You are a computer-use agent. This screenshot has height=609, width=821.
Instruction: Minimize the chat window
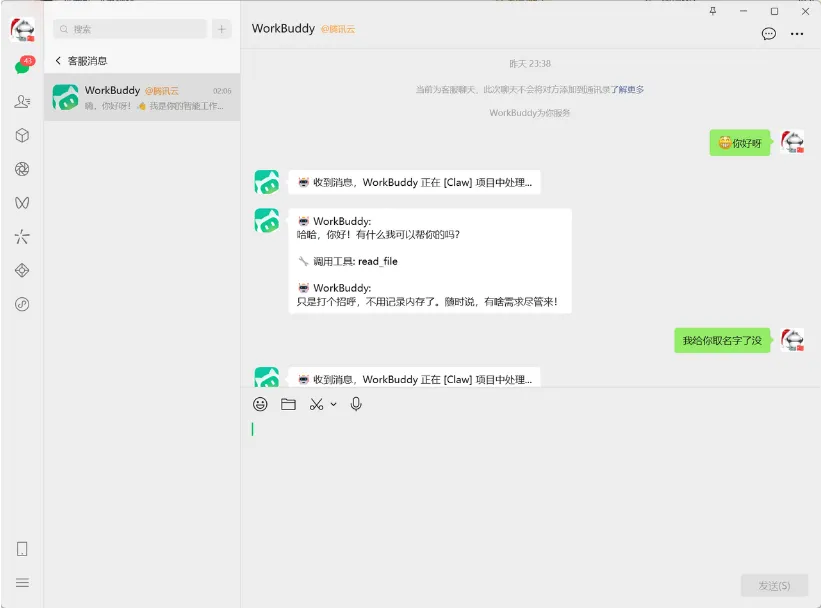click(744, 11)
